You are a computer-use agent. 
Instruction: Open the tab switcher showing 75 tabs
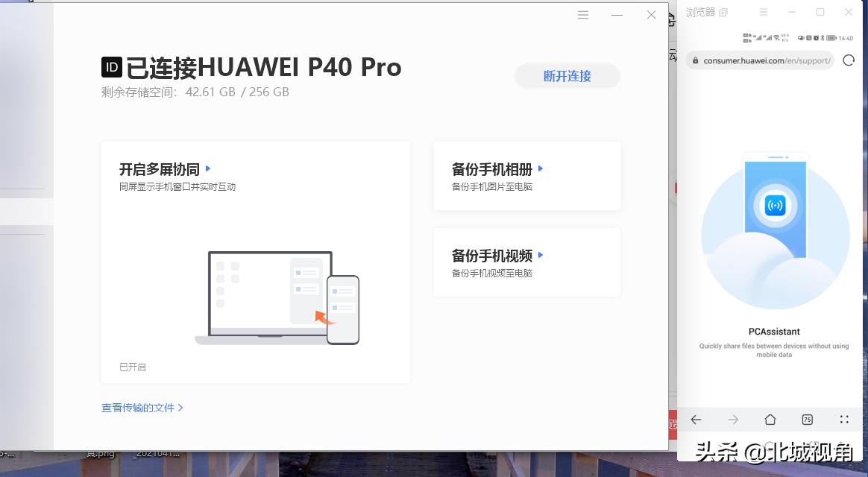807,420
